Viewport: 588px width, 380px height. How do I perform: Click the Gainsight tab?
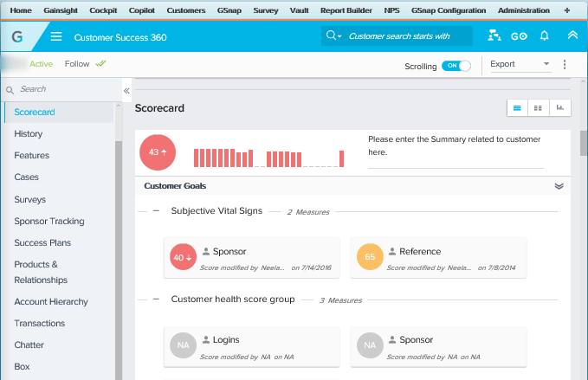[x=61, y=10]
